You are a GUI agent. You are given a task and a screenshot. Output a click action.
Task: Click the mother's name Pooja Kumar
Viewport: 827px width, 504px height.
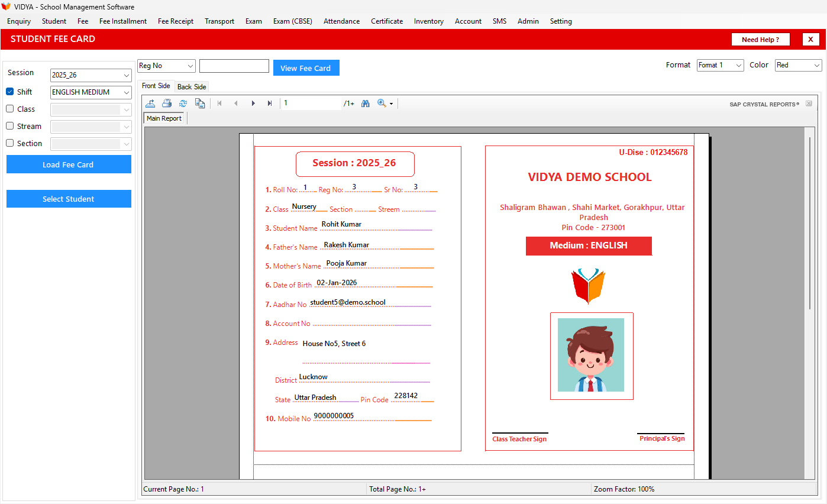347,263
